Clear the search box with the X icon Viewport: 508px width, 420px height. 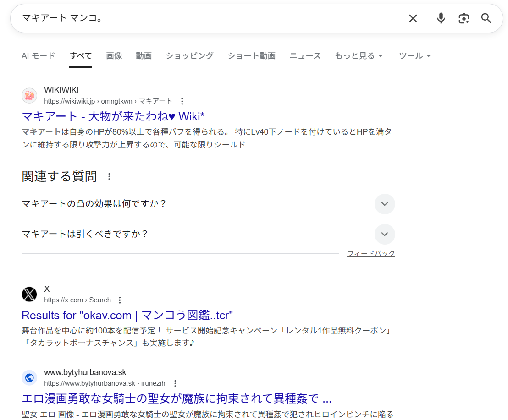(x=413, y=18)
